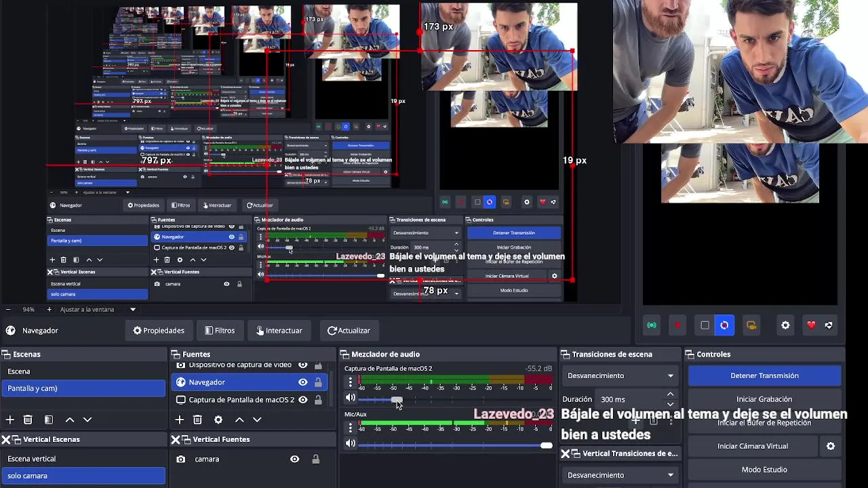The height and width of the screenshot is (488, 868).
Task: Mute Captura de Pantalla de macOS 2 speaker
Action: click(350, 399)
